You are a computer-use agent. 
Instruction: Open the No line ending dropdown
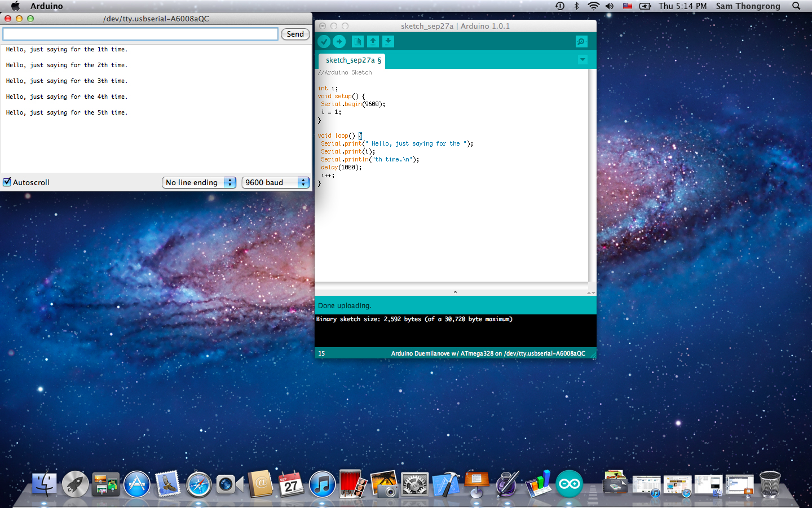(x=199, y=182)
